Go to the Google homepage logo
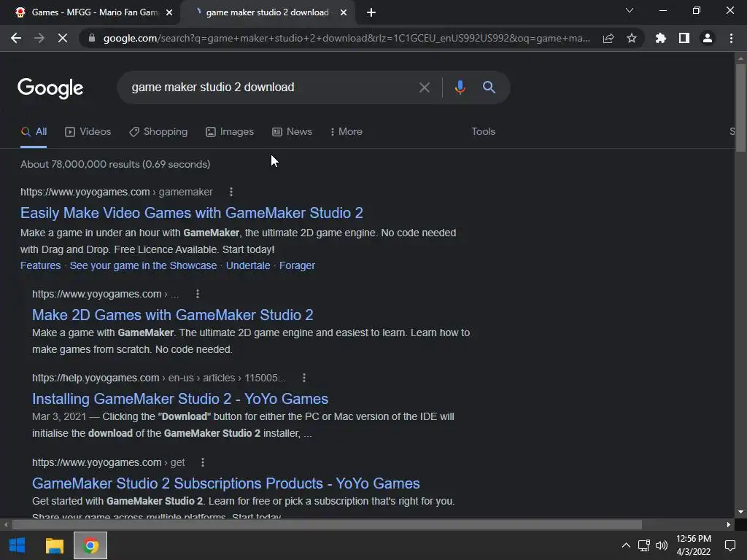This screenshot has width=747, height=560. click(50, 88)
